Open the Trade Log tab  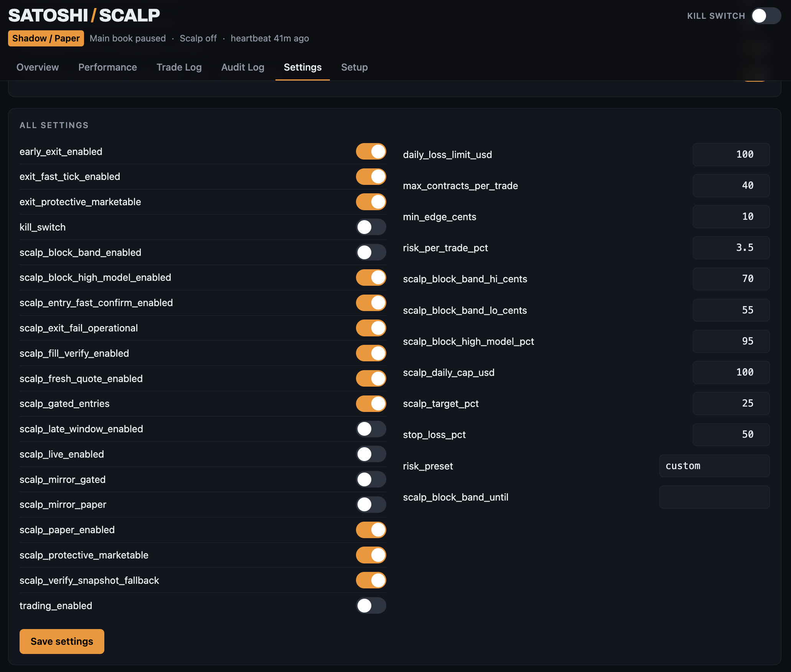point(179,67)
